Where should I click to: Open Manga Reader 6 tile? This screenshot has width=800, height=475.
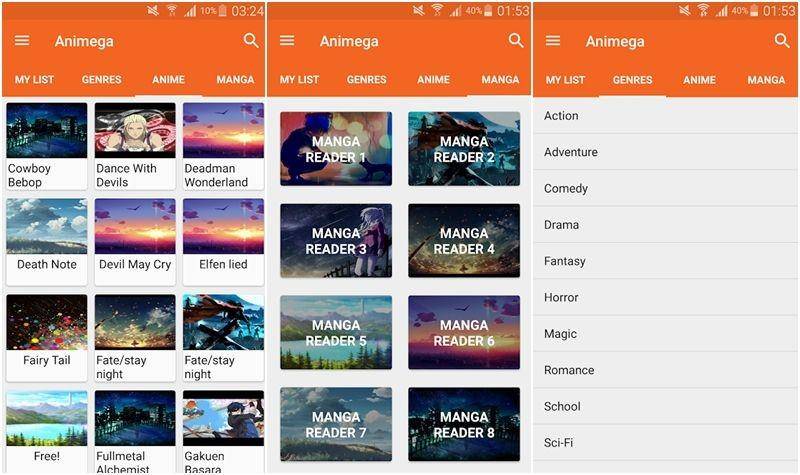tap(464, 333)
